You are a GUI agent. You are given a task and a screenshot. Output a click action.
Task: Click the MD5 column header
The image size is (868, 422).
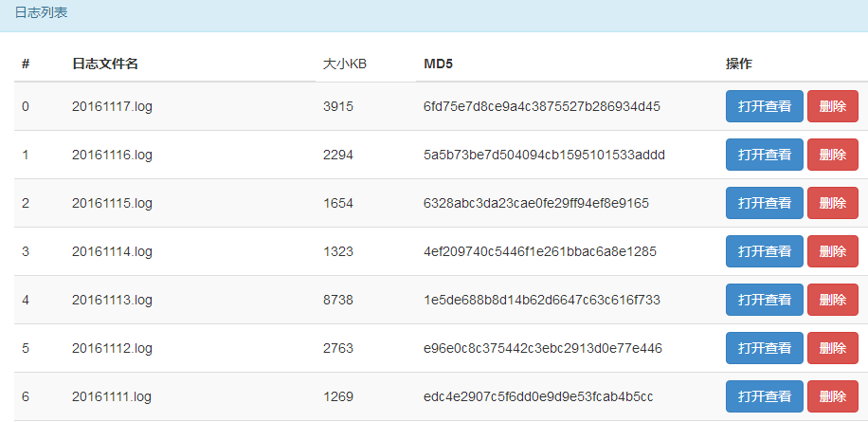coord(438,64)
